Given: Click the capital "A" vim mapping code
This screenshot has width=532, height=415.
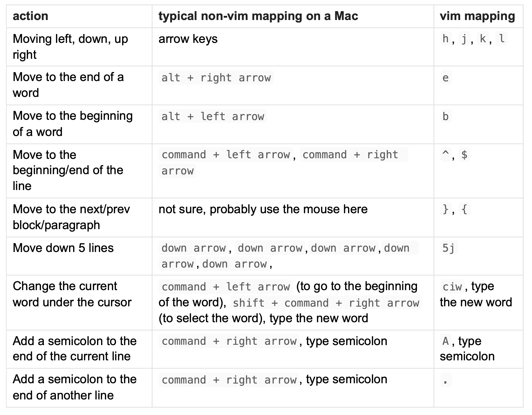Looking at the screenshot, I should 446,342.
